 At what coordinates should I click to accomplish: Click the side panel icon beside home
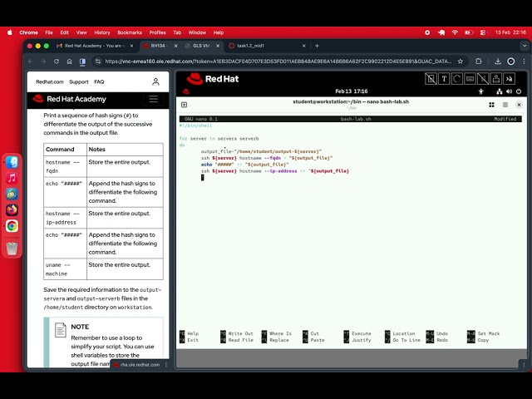pyautogui.click(x=82, y=62)
